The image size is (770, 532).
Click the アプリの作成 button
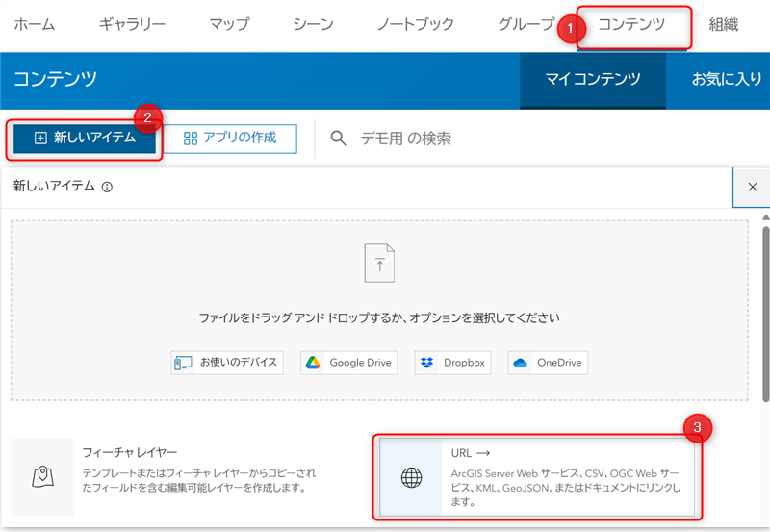coord(229,138)
